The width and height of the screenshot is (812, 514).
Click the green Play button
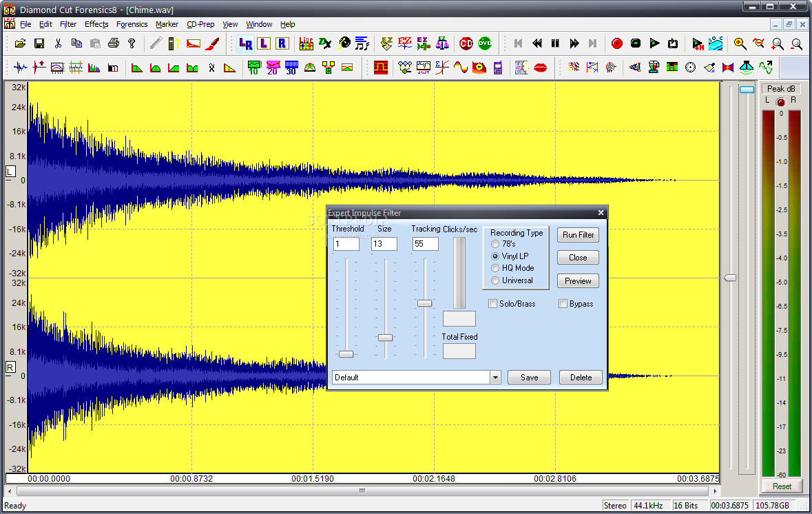(654, 43)
